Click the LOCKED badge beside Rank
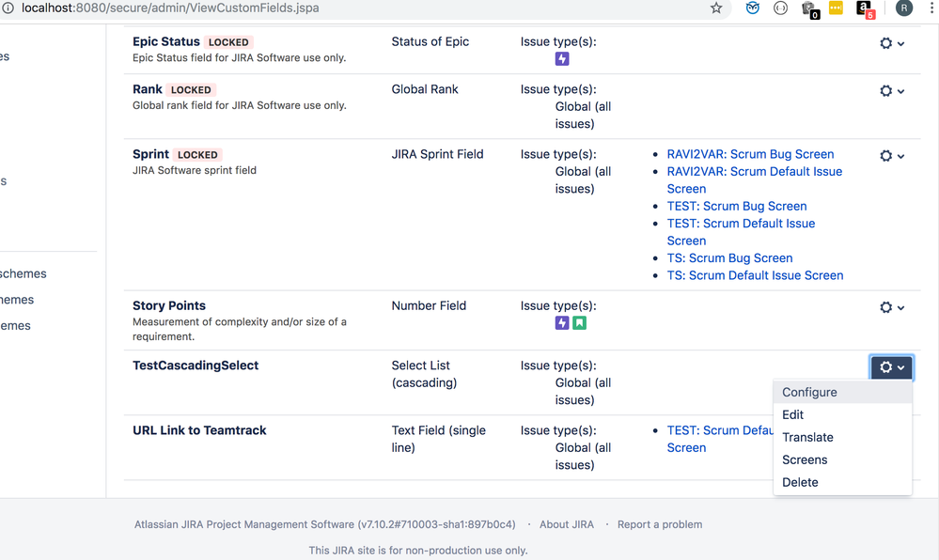Screen dimensions: 939x560 191,90
